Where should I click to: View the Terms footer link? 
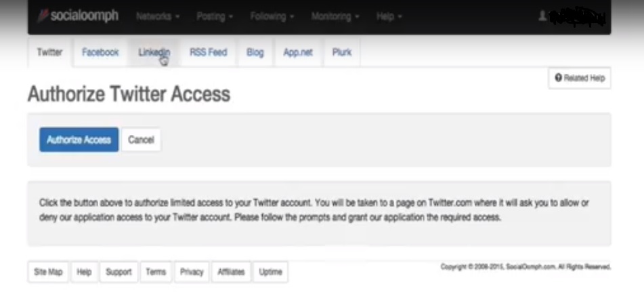point(156,272)
